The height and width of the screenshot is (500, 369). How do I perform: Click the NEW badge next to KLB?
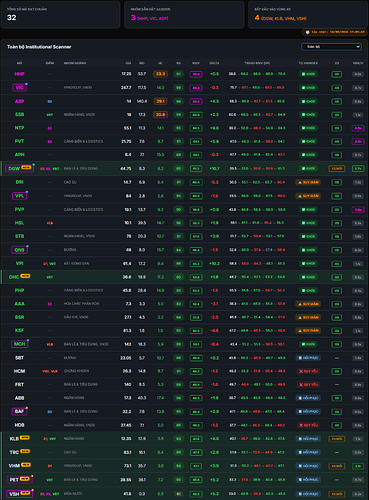pos(25,438)
